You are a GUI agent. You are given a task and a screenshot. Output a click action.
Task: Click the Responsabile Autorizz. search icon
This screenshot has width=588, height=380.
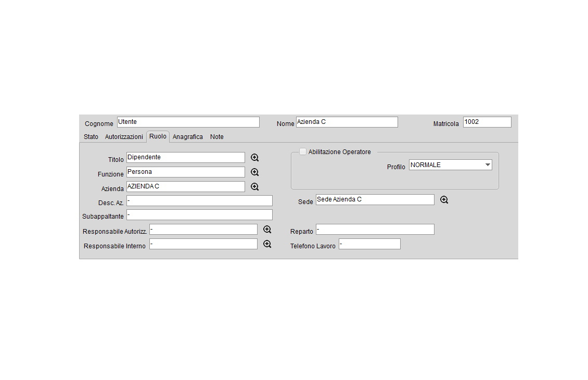267,230
